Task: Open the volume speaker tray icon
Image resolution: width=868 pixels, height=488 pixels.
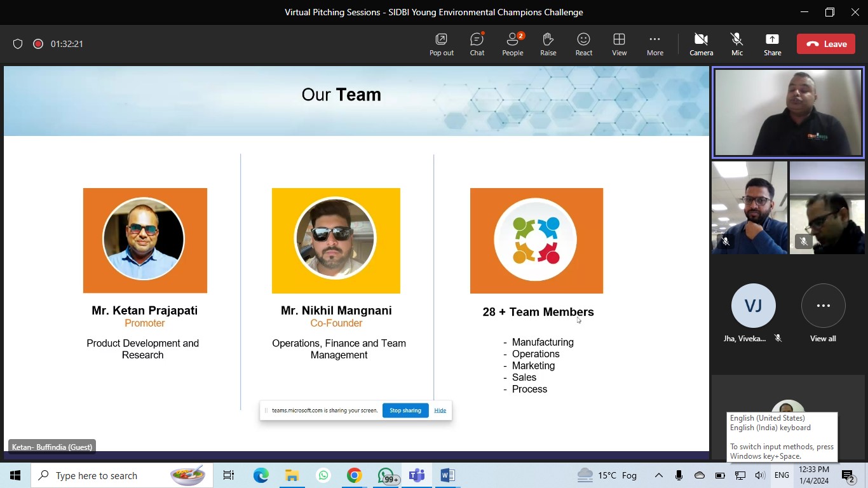Action: click(760, 475)
